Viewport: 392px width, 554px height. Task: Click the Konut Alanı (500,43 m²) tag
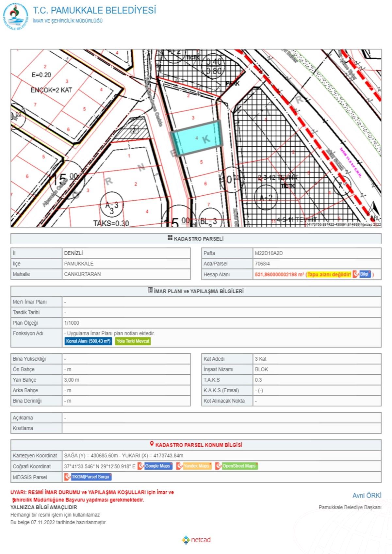(x=88, y=341)
